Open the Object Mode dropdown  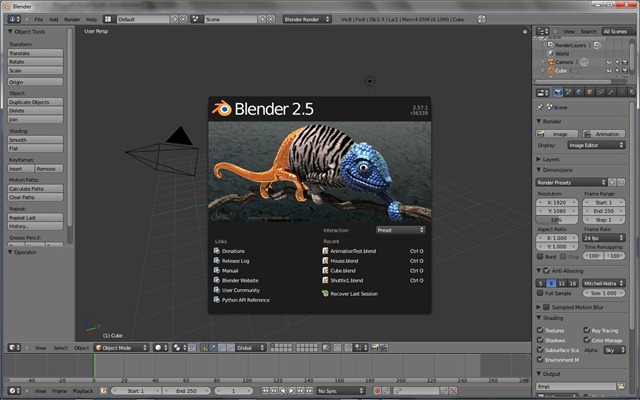click(121, 348)
